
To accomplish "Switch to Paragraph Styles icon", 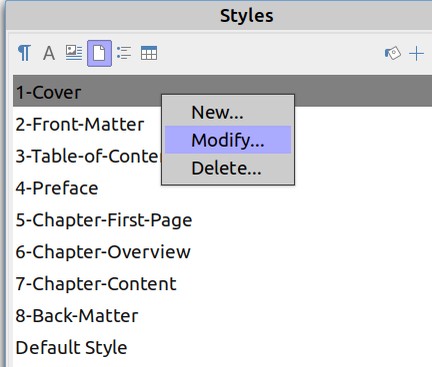I will [x=24, y=53].
